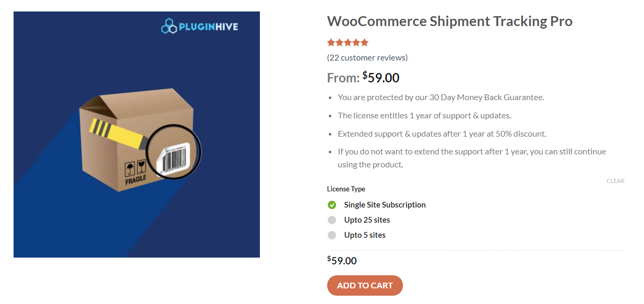Click the PluginHive brand name text
Image resolution: width=644 pixels, height=304 pixels.
208,26
